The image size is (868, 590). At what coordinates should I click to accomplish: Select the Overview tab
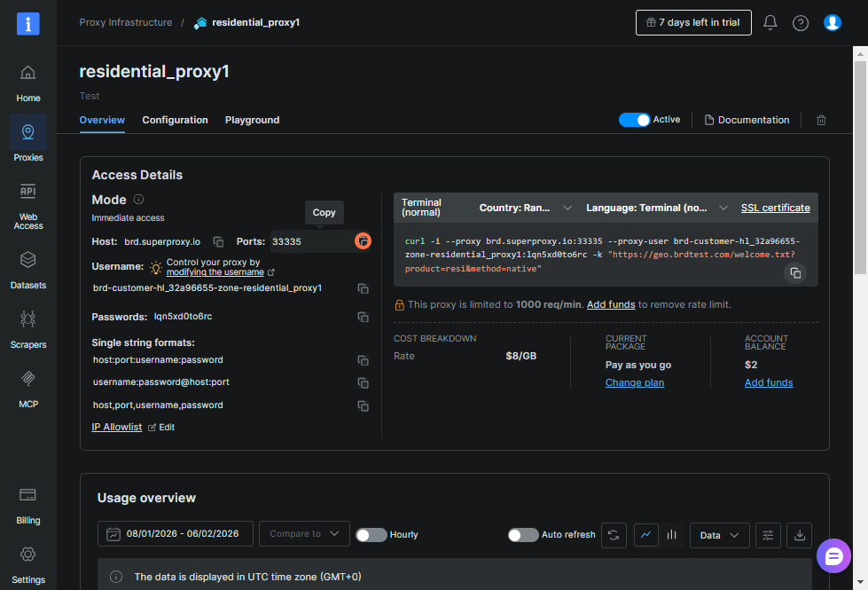click(x=102, y=120)
